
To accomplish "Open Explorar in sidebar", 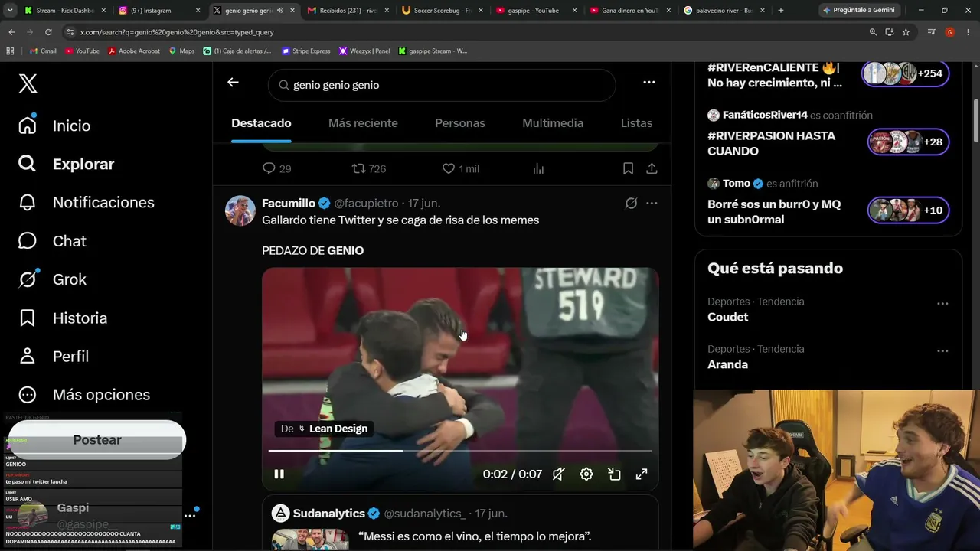I will [66, 164].
